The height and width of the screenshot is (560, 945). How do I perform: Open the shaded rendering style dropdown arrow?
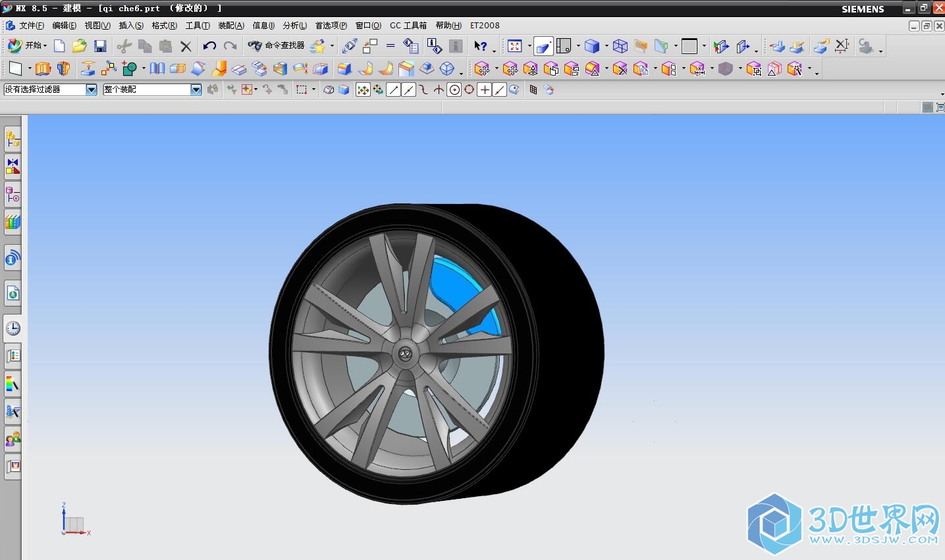click(x=606, y=46)
